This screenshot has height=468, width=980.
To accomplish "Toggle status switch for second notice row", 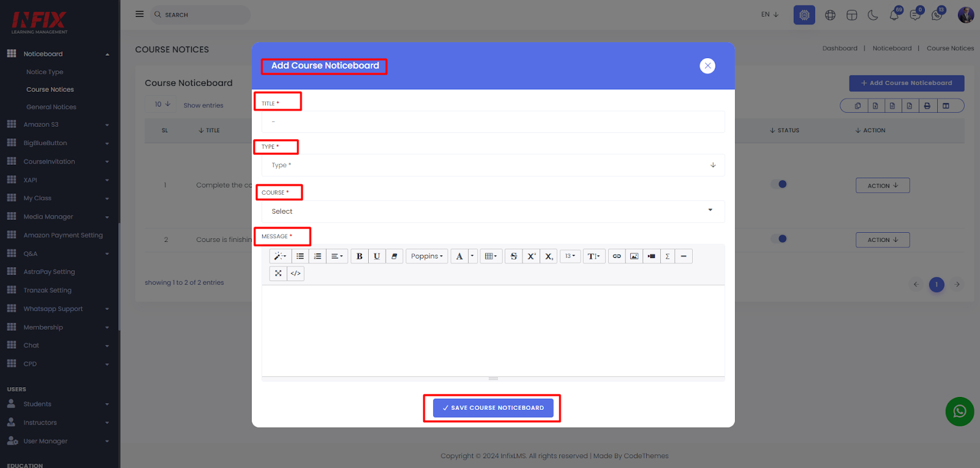I will pyautogui.click(x=779, y=239).
